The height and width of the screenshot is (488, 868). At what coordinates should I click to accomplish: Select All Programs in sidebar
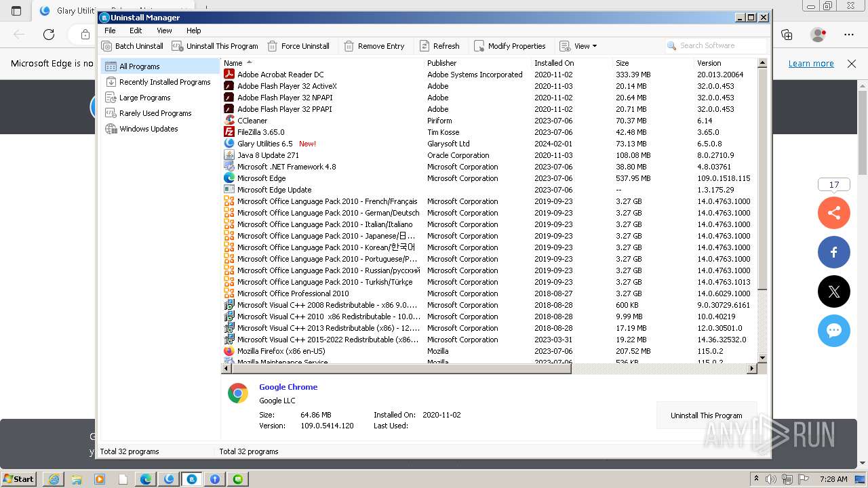[160, 66]
